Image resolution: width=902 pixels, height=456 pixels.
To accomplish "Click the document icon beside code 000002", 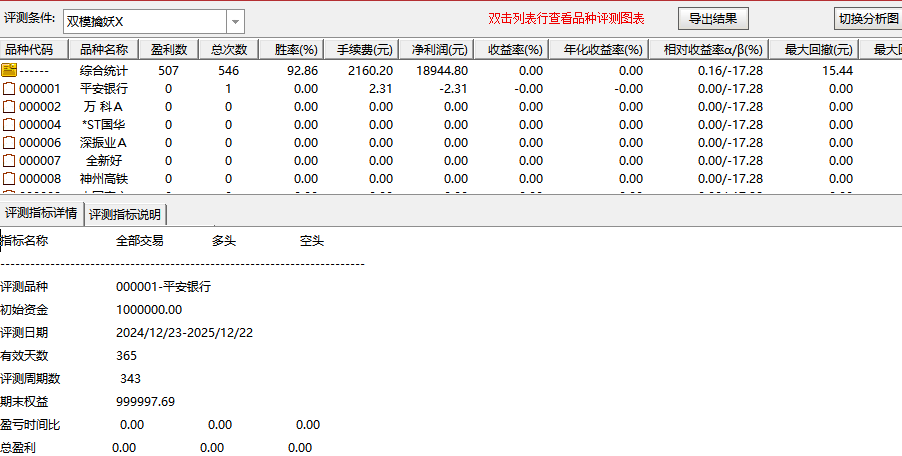I will click(x=9, y=107).
